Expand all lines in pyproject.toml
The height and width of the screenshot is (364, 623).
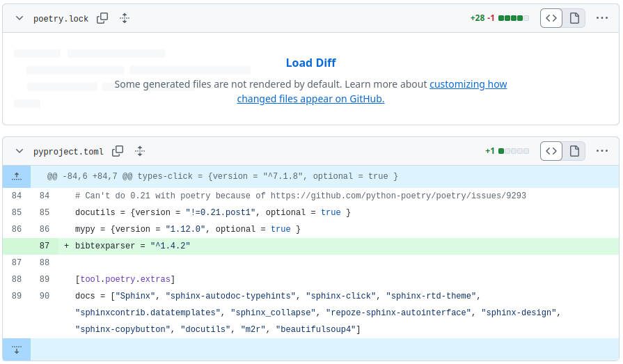tap(140, 151)
